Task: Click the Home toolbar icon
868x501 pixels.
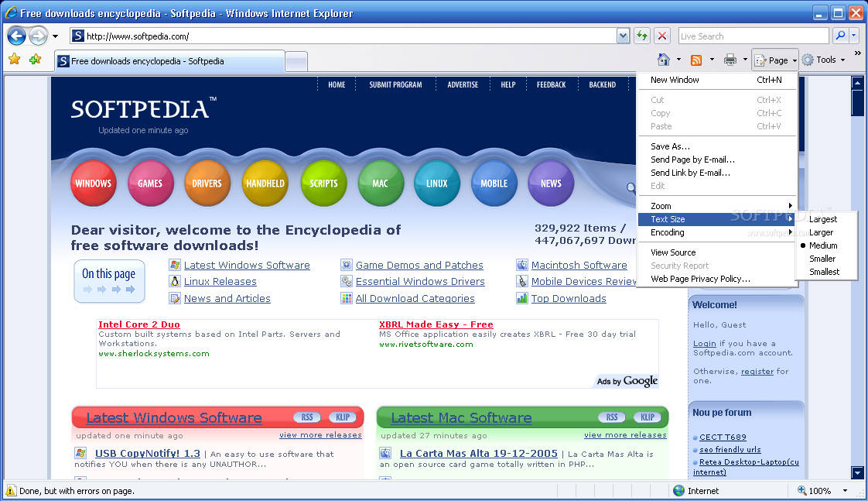Action: 664,60
